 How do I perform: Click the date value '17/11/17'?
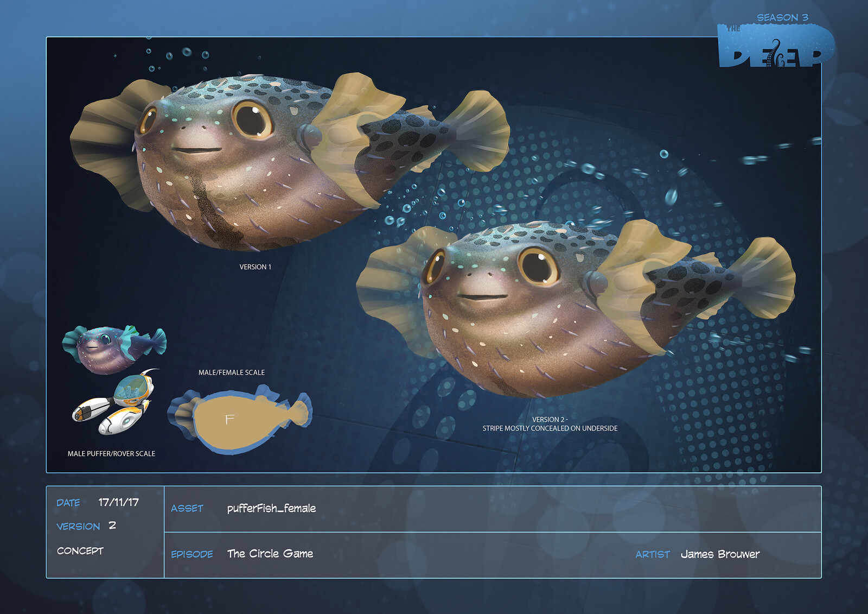click(118, 502)
